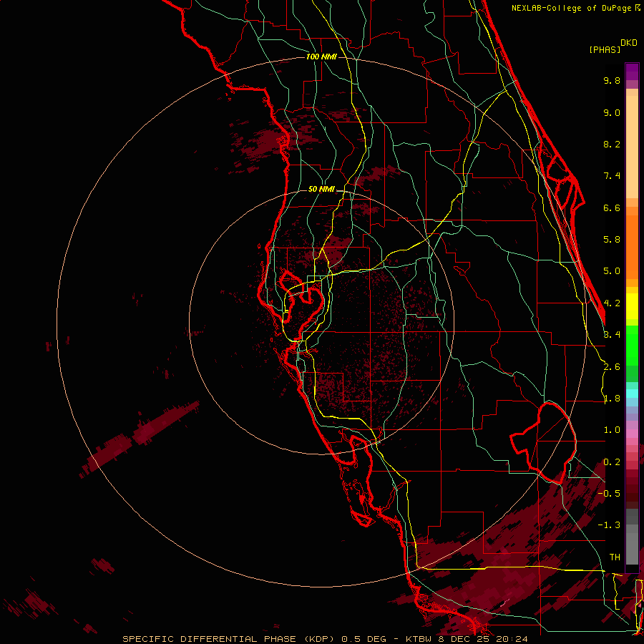This screenshot has height=644, width=644.
Task: Click the 100 NMI range ring label
Action: pos(321,57)
